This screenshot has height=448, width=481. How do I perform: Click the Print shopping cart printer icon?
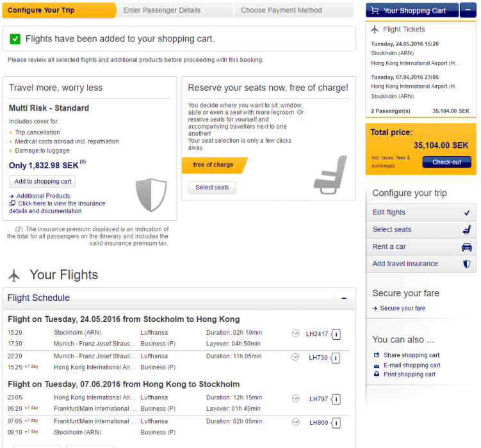coord(377,374)
